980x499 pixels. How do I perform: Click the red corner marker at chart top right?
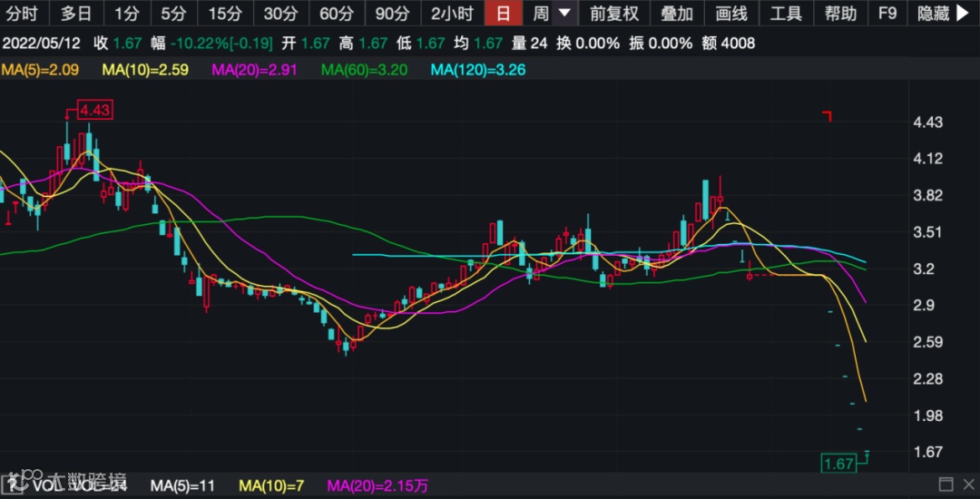(x=828, y=116)
